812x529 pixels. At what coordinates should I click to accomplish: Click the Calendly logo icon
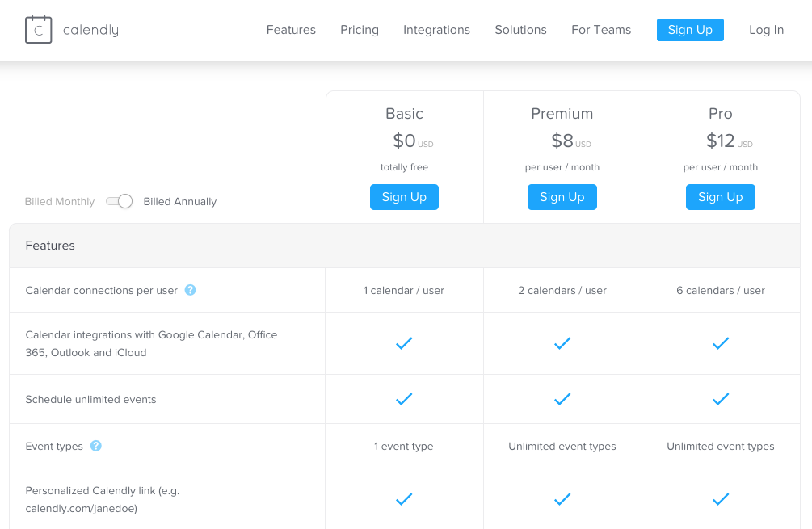38,30
